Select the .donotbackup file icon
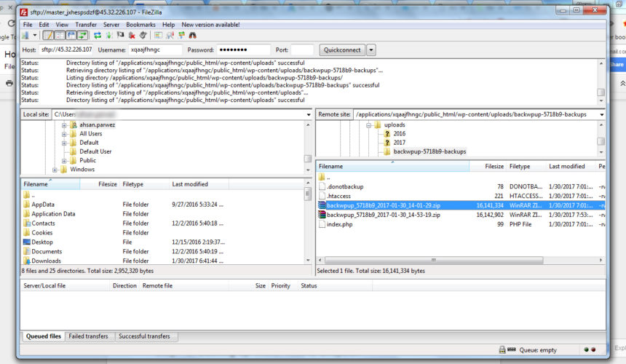Viewport: 626px width, 364px height. (322, 187)
